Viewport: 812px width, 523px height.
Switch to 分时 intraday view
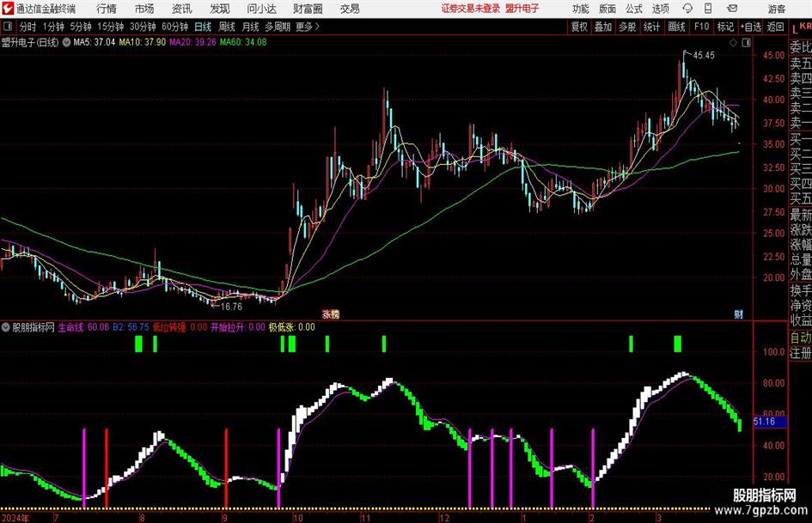(x=28, y=27)
